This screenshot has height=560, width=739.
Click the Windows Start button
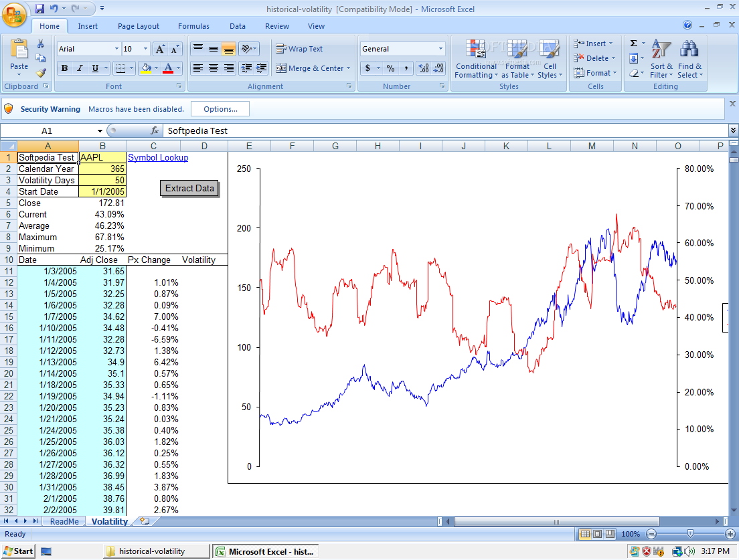18,551
